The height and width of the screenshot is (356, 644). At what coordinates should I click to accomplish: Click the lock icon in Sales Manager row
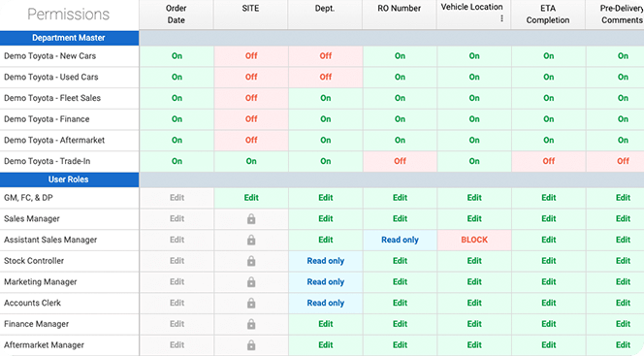251,219
